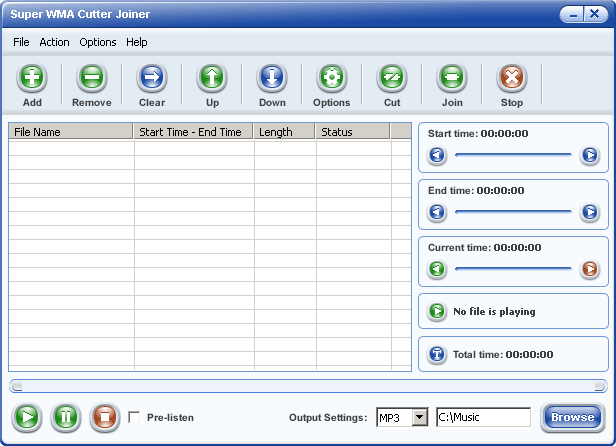Image resolution: width=616 pixels, height=446 pixels.
Task: Click the Join toolbar icon
Action: 452,77
